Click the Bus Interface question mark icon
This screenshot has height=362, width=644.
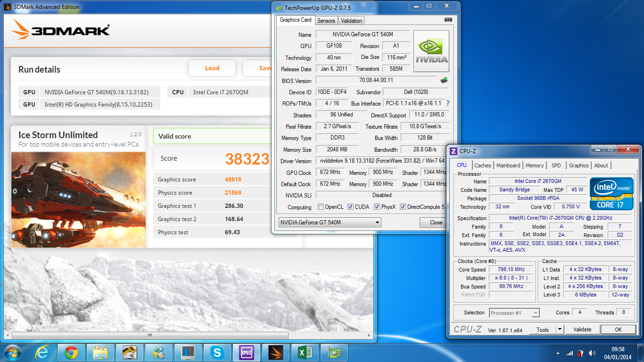tap(447, 103)
